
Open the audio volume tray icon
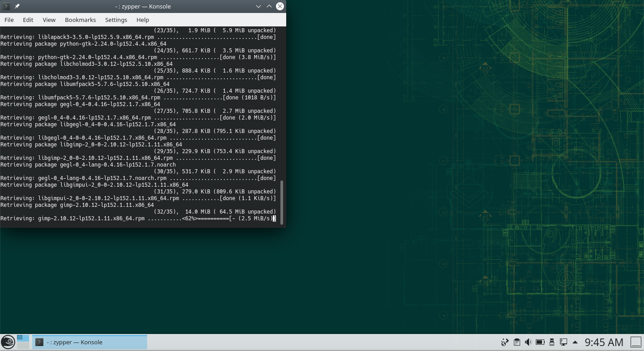528,342
